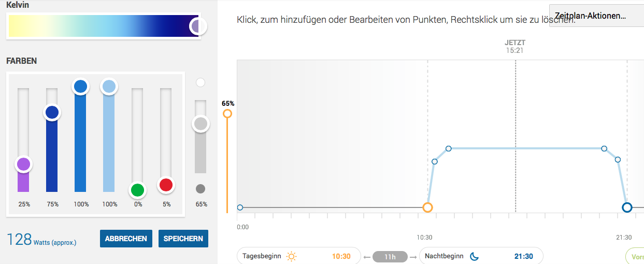Click the schedule point at 0:00
The width and height of the screenshot is (644, 264).
tap(240, 207)
